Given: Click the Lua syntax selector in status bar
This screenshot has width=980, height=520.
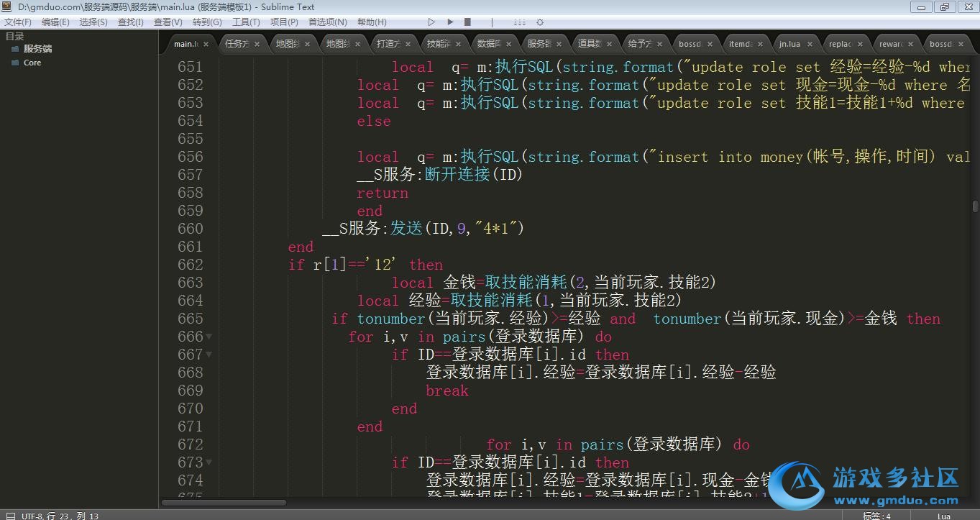Looking at the screenshot, I should click(x=944, y=516).
